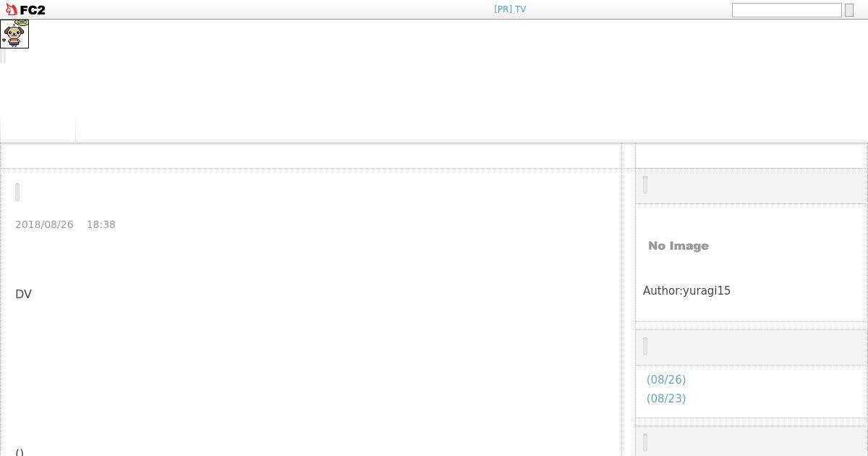Select the 2018/08/26 post date text
The width and height of the screenshot is (868, 456).
click(44, 224)
